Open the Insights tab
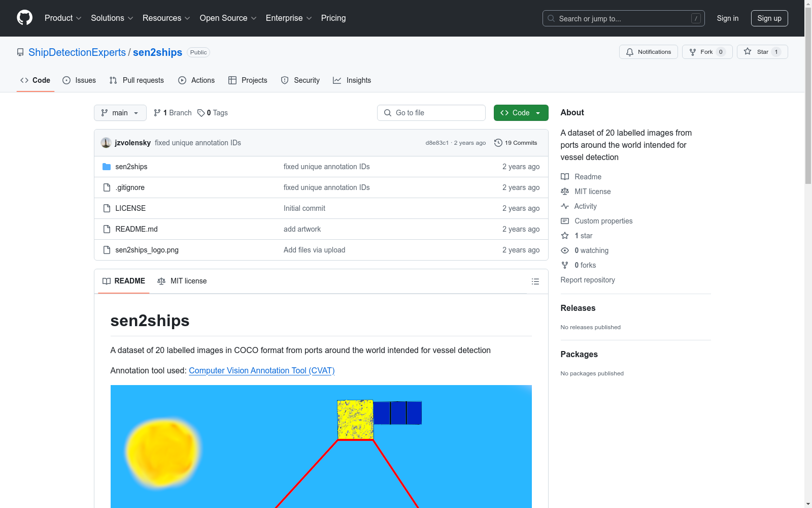This screenshot has width=812, height=508. pos(352,80)
